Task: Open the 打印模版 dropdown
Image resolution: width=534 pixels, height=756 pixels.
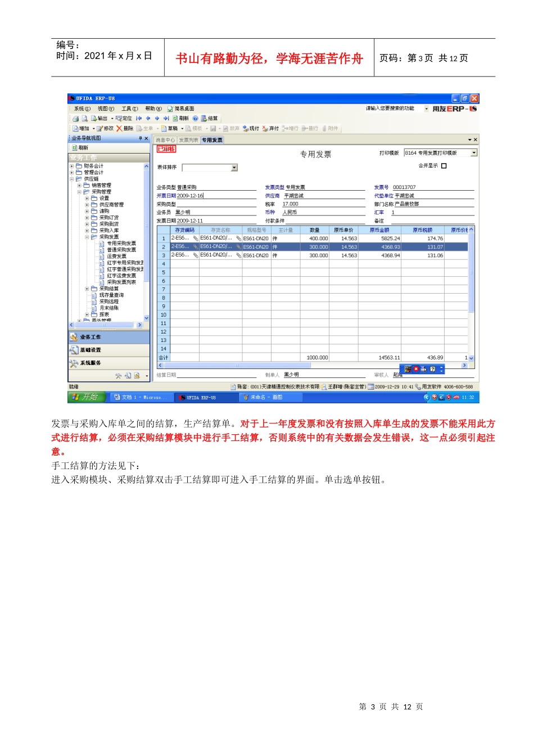Action: tap(474, 153)
